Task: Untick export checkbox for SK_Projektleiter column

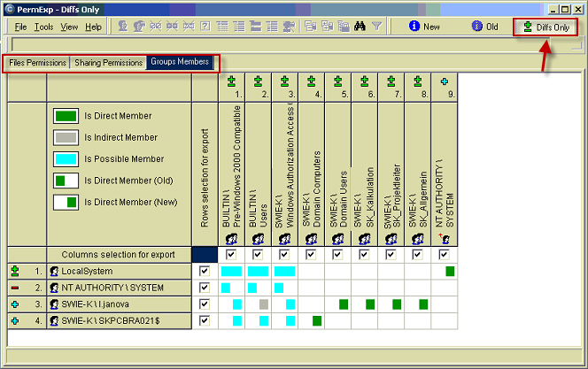Action: (391, 255)
